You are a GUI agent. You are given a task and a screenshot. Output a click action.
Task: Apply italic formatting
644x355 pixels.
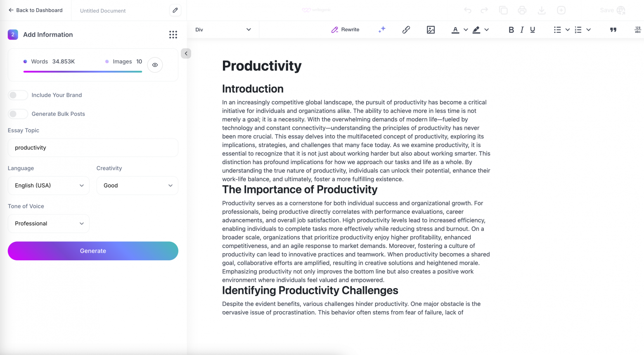tap(522, 30)
